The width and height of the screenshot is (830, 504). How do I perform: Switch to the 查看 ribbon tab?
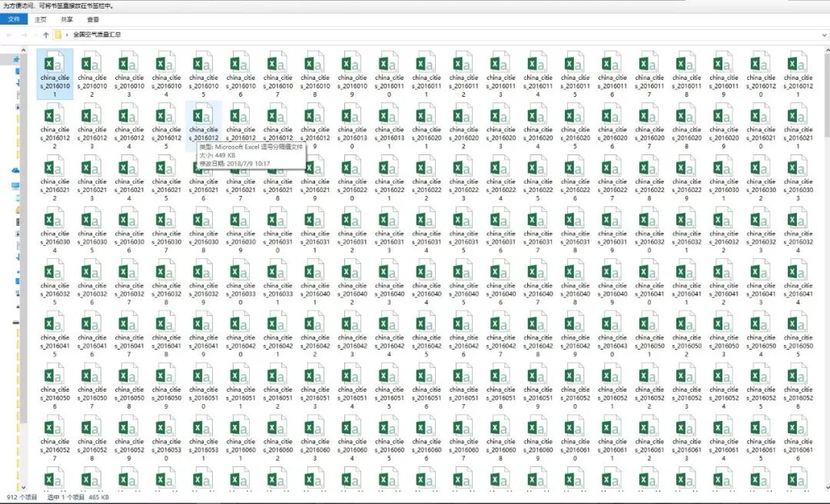[x=93, y=19]
